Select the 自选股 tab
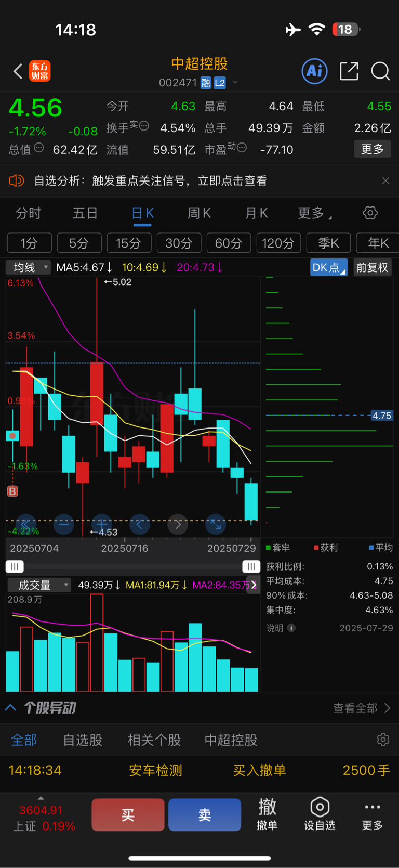The image size is (399, 868). click(83, 740)
